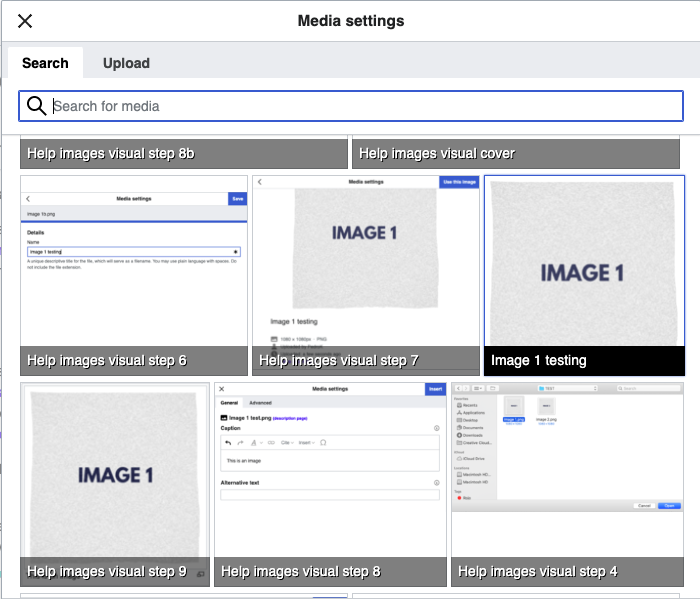
Task: Choose Help images visual step 6 image
Action: click(134, 262)
